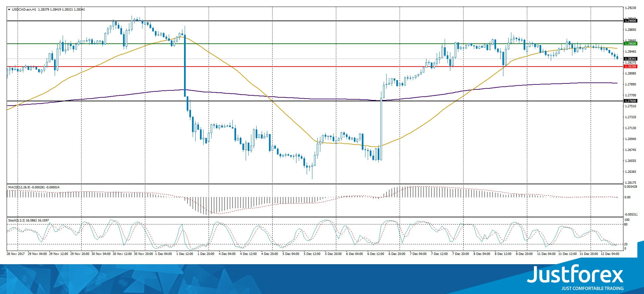Viewport: 644px width, 294px height.
Task: Click the 1.29230 price scale value
Action: pyautogui.click(x=630, y=8)
